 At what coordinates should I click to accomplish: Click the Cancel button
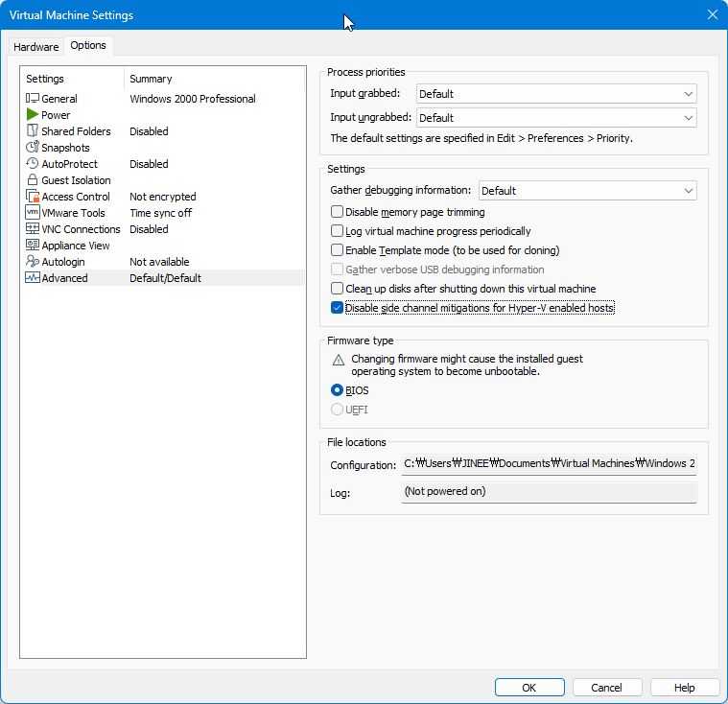tap(607, 688)
